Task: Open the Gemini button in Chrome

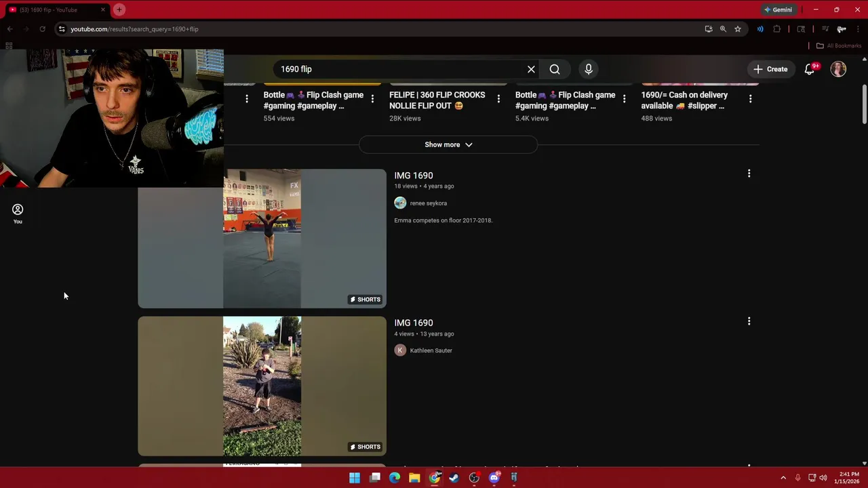Action: pos(778,9)
